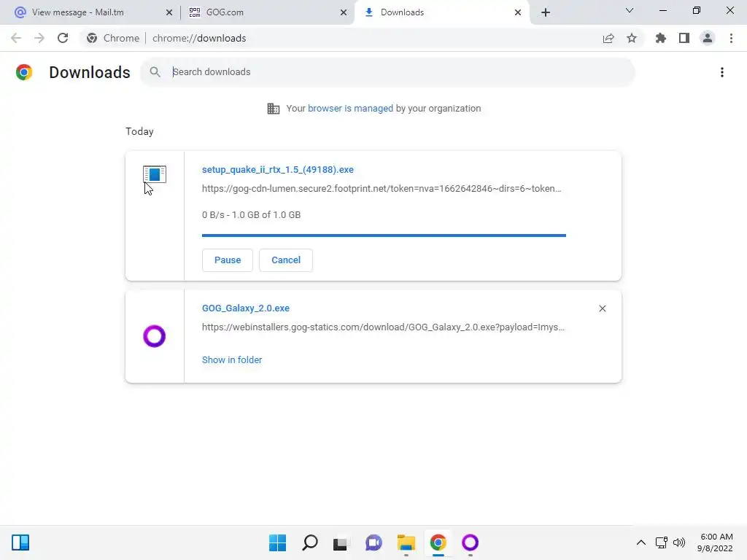Go back to the previous page
747x560 pixels.
(x=16, y=38)
